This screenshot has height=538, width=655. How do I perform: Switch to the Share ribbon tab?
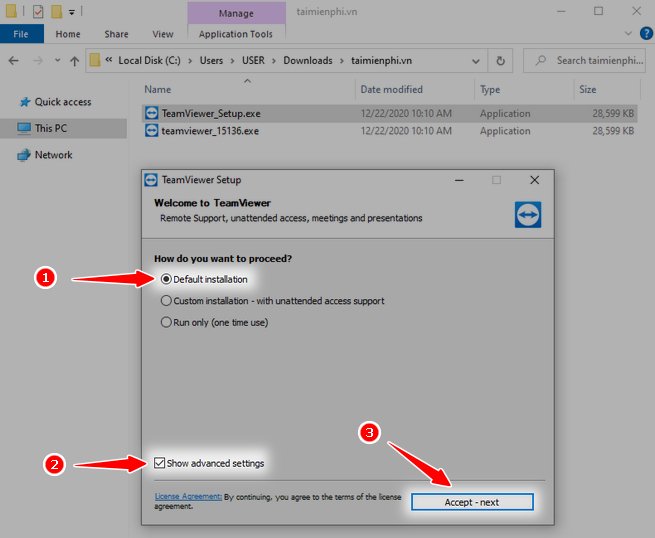tap(116, 34)
